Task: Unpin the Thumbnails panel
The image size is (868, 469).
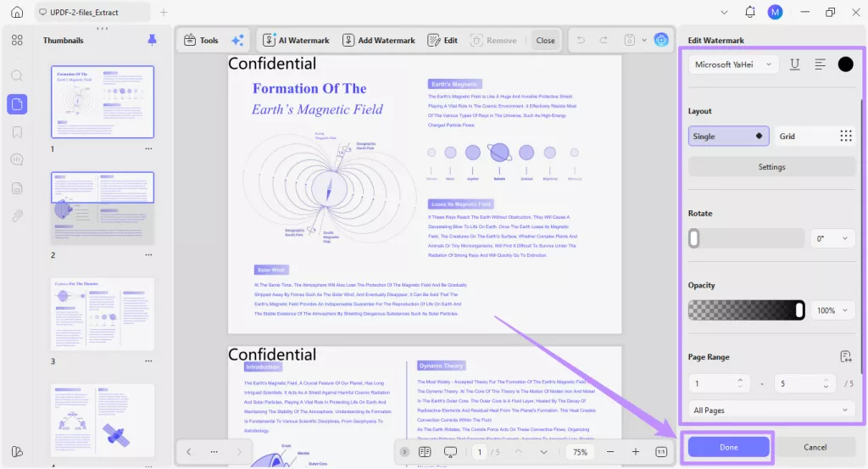Action: [152, 40]
